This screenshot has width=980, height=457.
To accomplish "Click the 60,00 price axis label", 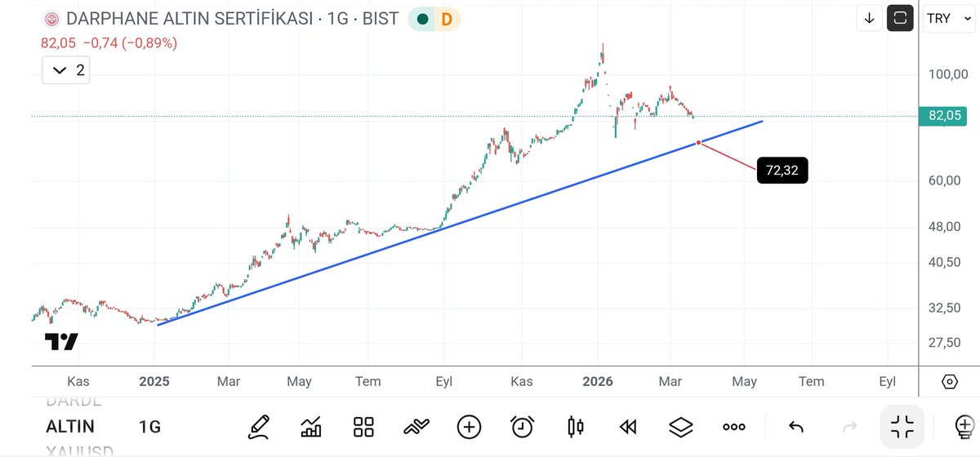I will pyautogui.click(x=945, y=180).
